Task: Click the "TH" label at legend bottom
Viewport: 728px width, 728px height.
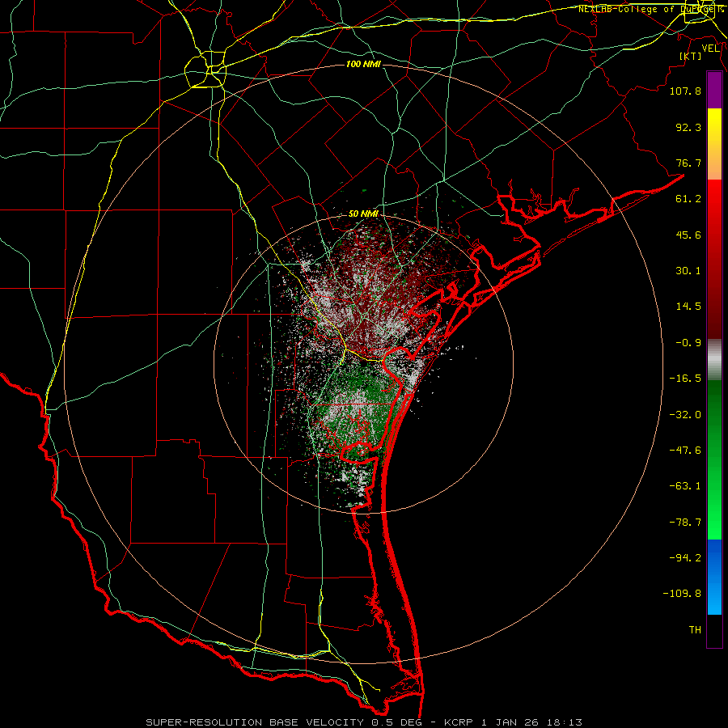Action: 695,630
